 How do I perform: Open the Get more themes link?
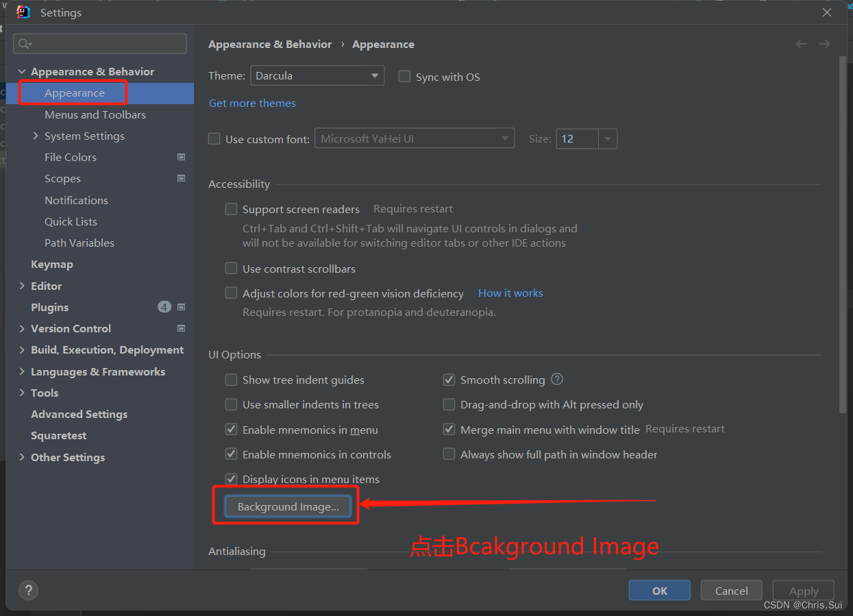252,103
